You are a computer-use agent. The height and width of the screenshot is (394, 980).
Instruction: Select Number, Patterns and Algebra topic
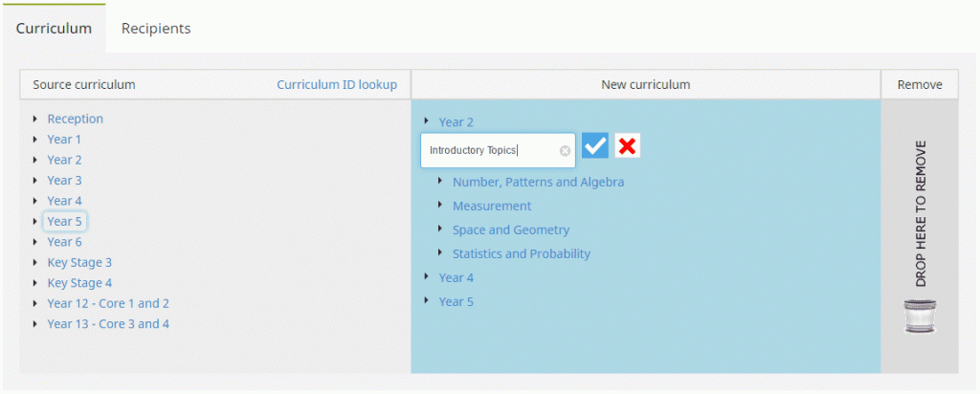[538, 182]
